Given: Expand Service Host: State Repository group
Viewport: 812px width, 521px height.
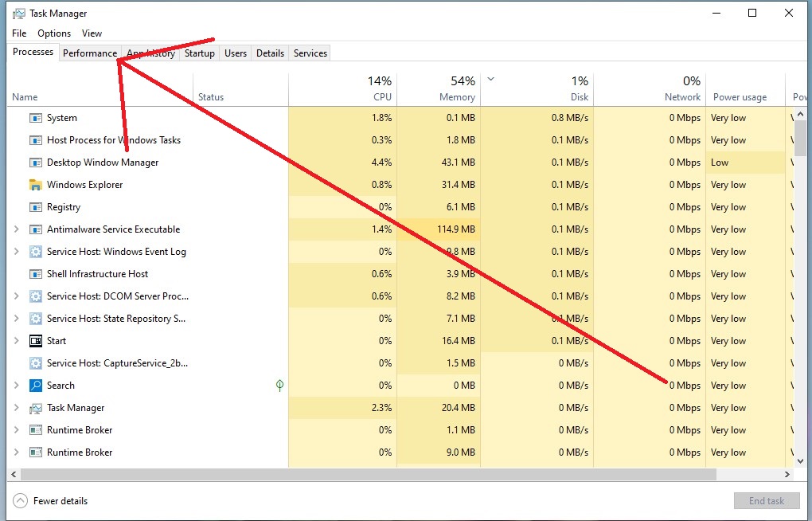Looking at the screenshot, I should tap(16, 319).
